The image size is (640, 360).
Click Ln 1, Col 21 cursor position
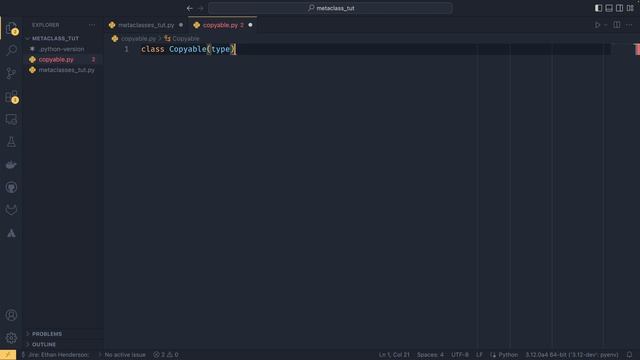coord(394,355)
